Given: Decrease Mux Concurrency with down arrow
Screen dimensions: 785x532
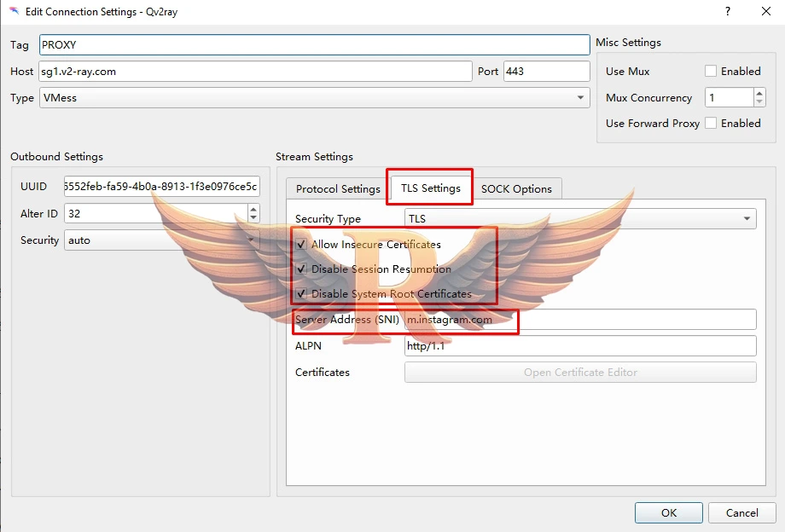Looking at the screenshot, I should click(x=759, y=102).
